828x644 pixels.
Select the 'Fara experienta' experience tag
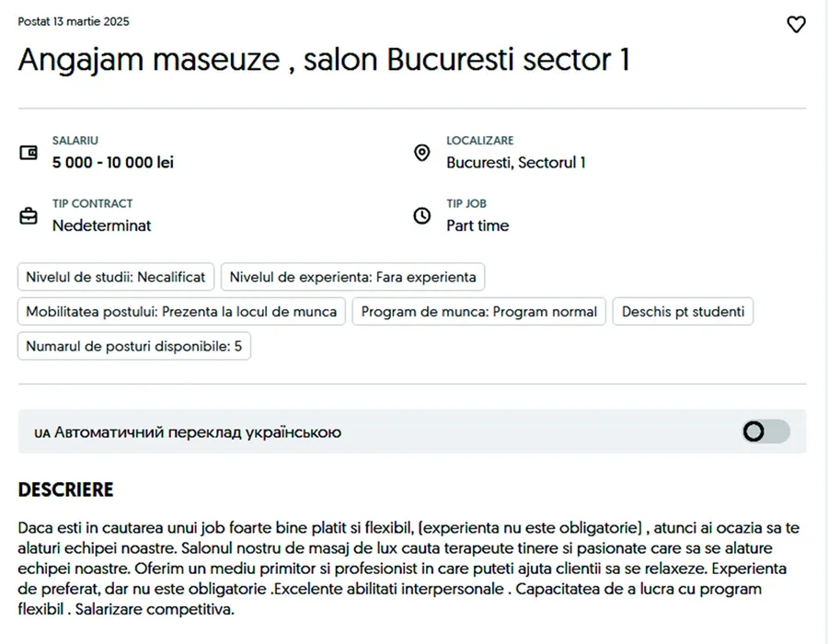point(352,277)
